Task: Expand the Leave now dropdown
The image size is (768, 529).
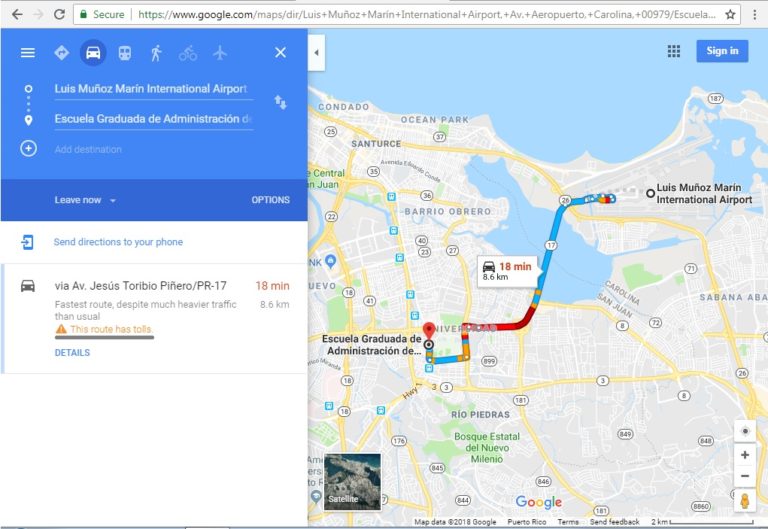Action: pos(85,200)
